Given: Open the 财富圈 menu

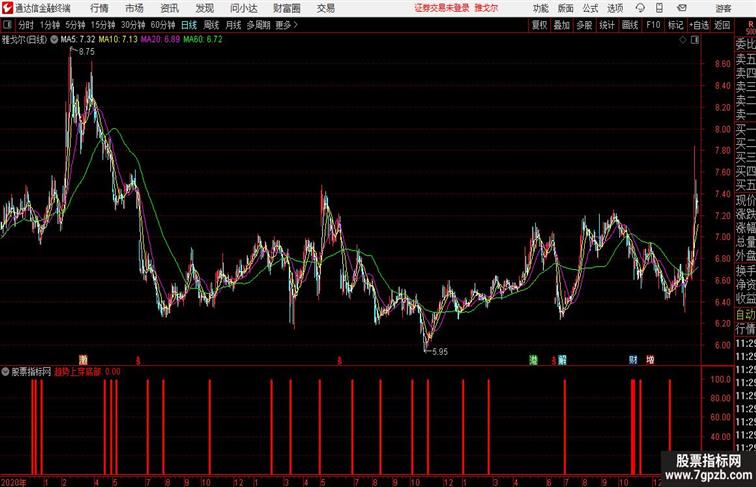Looking at the screenshot, I should coord(287,8).
